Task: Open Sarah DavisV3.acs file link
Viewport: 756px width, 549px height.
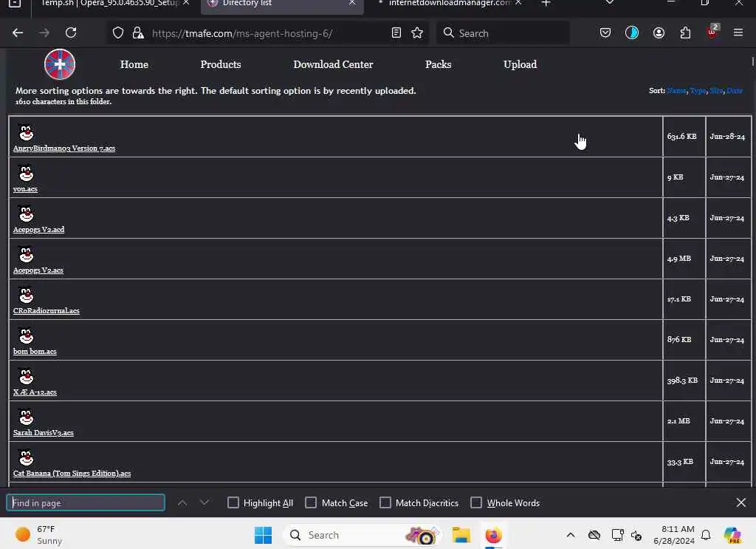Action: point(44,433)
